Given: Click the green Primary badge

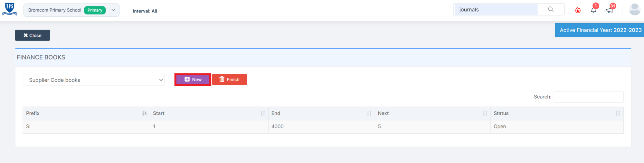Looking at the screenshot, I should 95,10.
